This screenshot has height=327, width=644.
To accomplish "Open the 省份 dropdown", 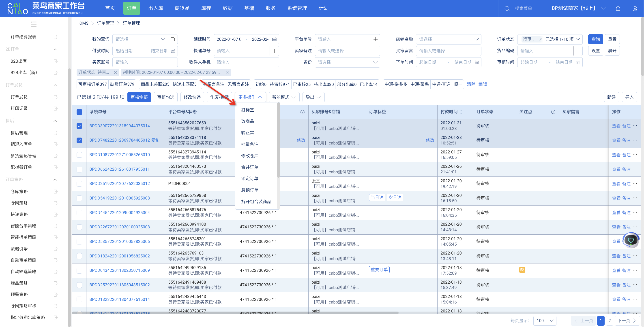I will [x=347, y=62].
